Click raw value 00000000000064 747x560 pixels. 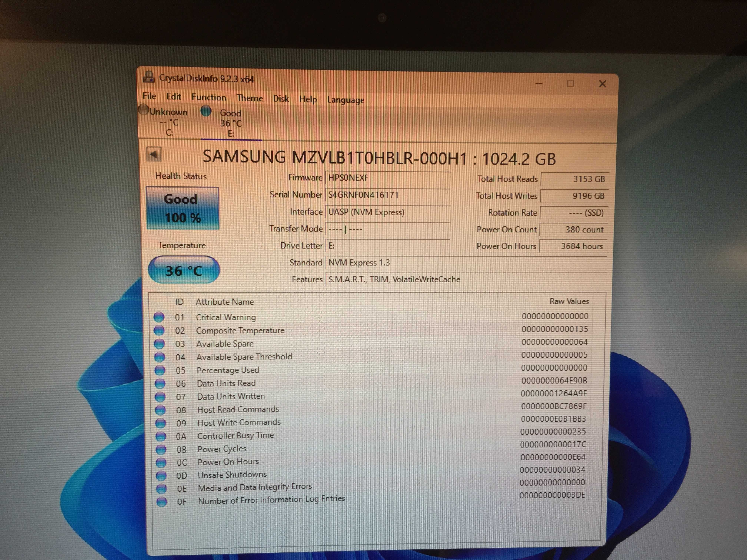pyautogui.click(x=555, y=342)
